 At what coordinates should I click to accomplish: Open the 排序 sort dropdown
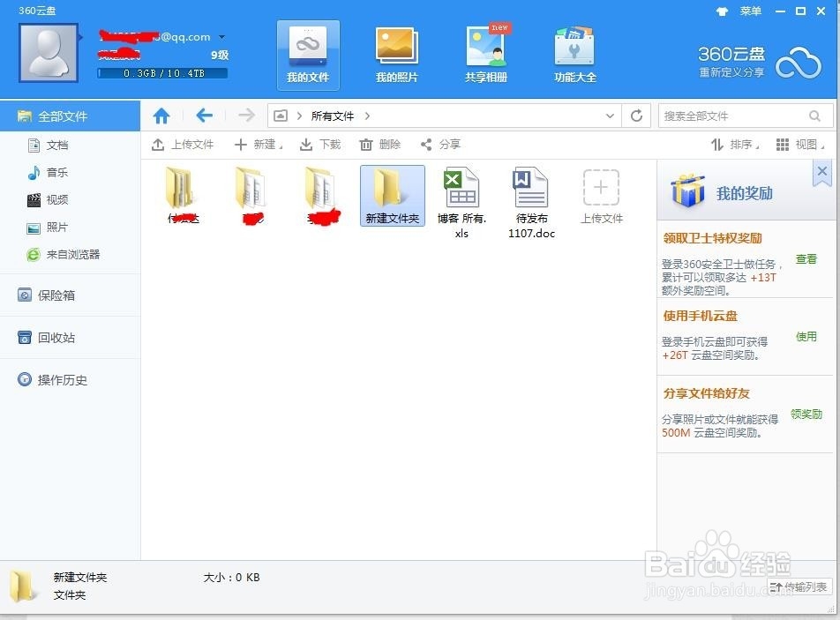[x=735, y=145]
